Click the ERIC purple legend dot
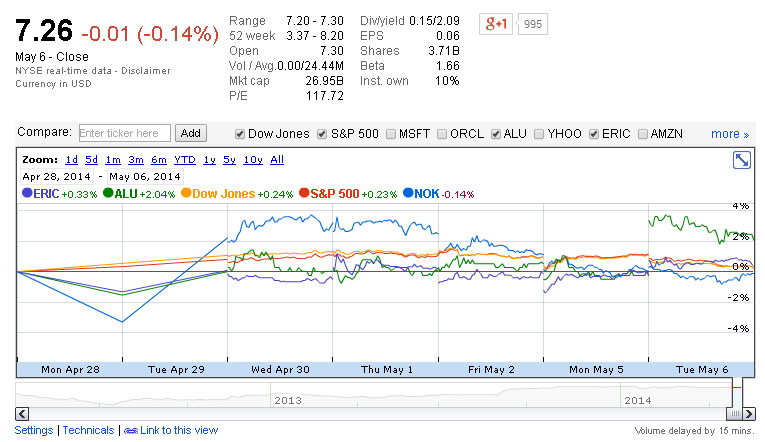765x442 pixels. pyautogui.click(x=27, y=193)
